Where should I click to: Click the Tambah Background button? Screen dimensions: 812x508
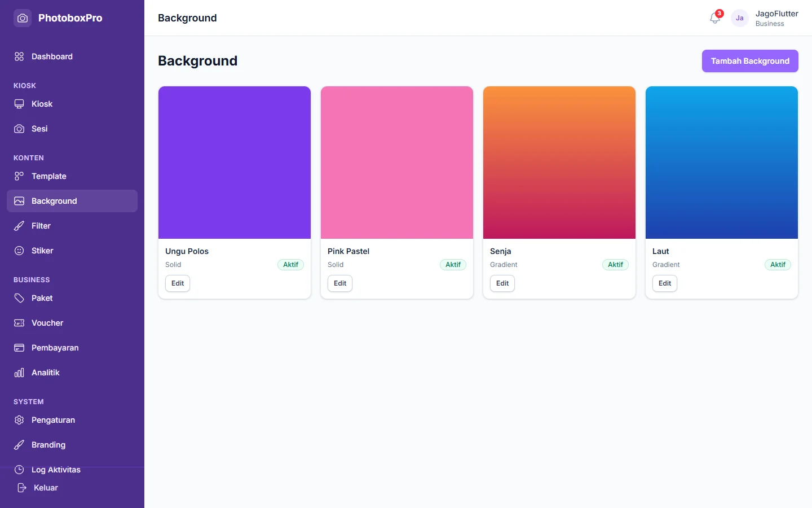coord(750,61)
